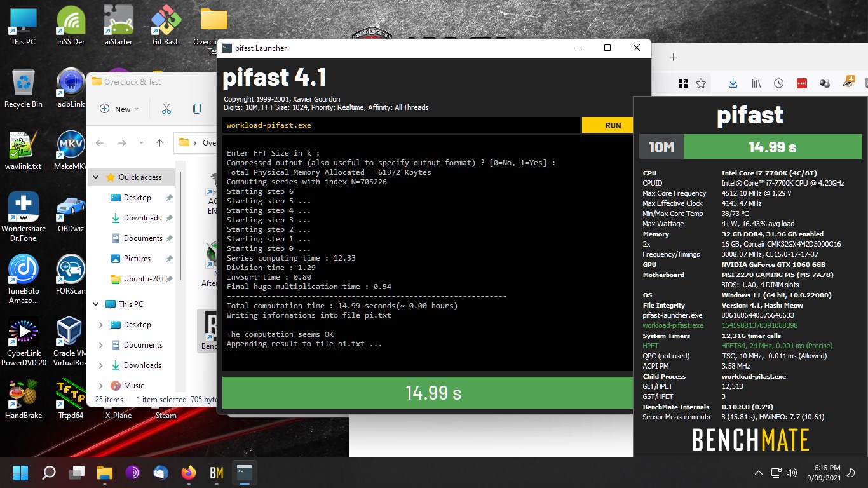Select Music folder under This PC

(134, 386)
